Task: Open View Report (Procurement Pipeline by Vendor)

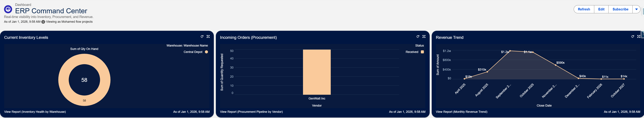Action: pos(251,112)
